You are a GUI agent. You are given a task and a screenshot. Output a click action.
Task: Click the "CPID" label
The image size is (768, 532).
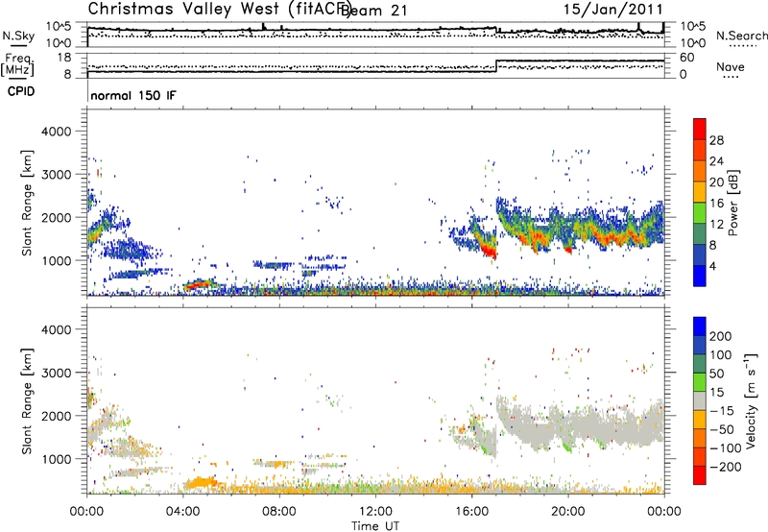pyautogui.click(x=21, y=91)
